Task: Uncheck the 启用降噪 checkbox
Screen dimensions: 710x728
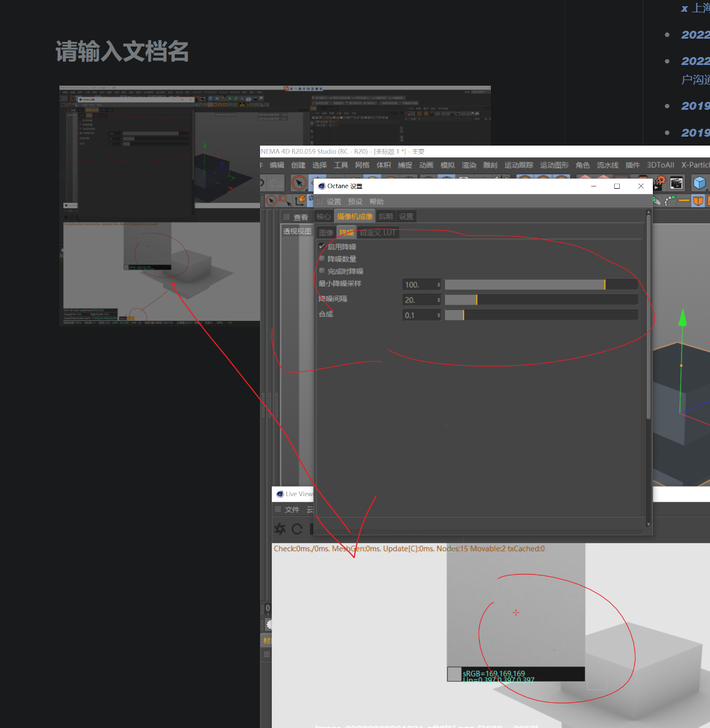Action: pyautogui.click(x=322, y=246)
